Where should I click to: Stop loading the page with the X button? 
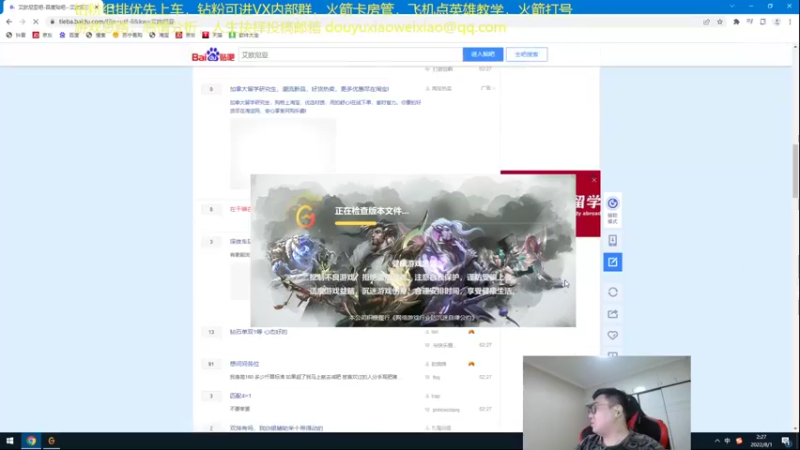[36, 22]
